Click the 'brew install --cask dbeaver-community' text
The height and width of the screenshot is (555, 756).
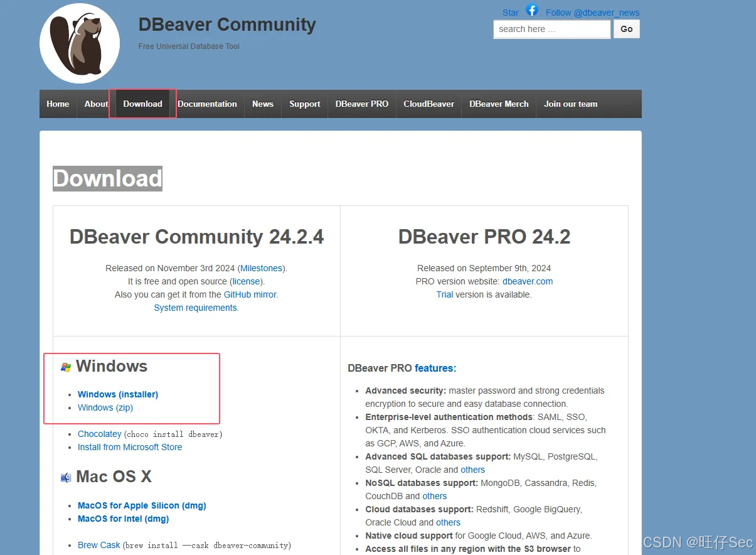207,546
